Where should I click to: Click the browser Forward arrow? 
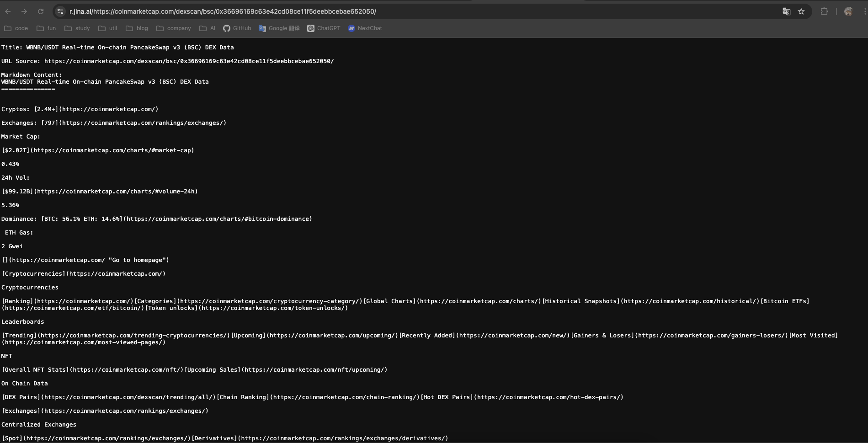tap(24, 11)
